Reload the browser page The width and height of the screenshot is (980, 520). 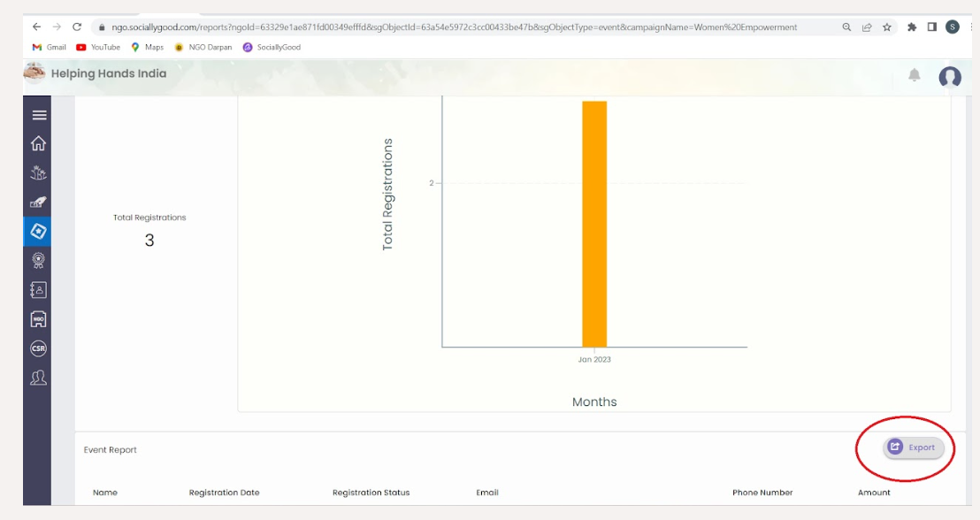point(77,27)
